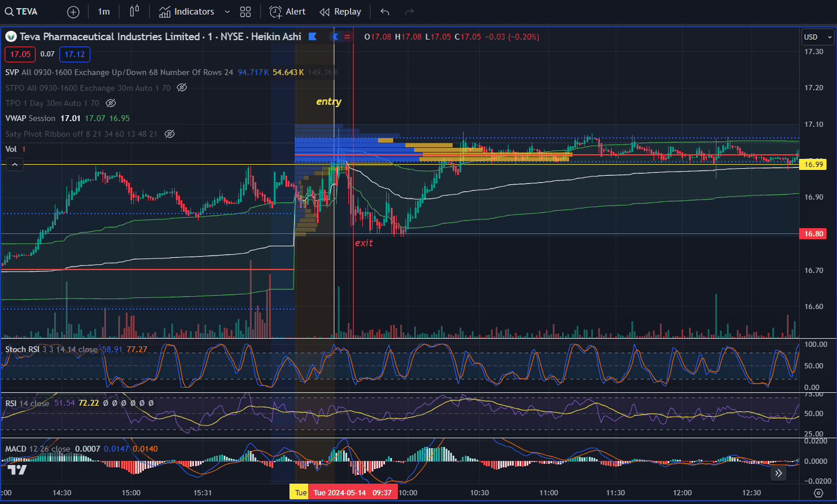This screenshot has width=837, height=504.
Task: Click the 0.07 spread value
Action: [47, 54]
